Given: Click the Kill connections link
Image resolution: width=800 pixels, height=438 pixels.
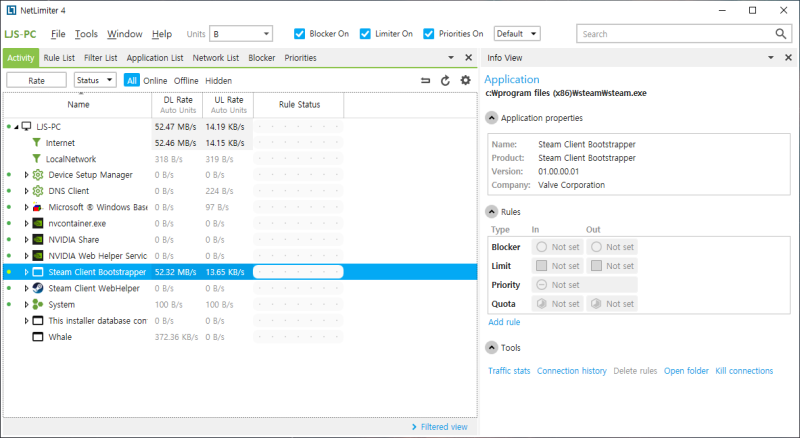Looking at the screenshot, I should [x=744, y=371].
